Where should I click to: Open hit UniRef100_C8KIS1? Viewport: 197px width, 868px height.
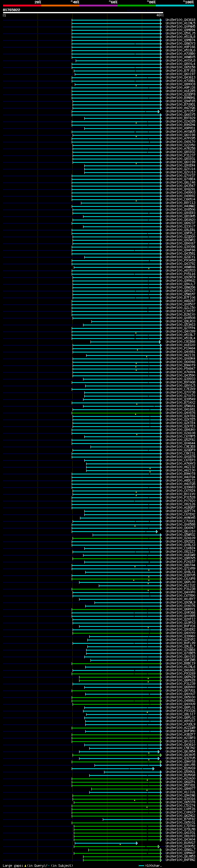click(x=180, y=453)
